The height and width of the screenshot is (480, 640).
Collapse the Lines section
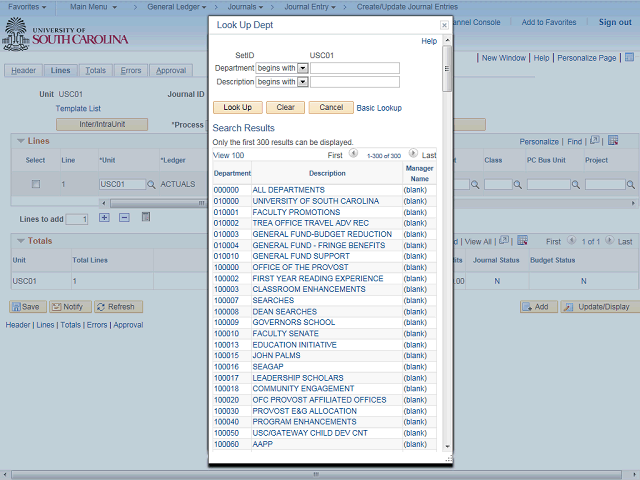(x=21, y=141)
